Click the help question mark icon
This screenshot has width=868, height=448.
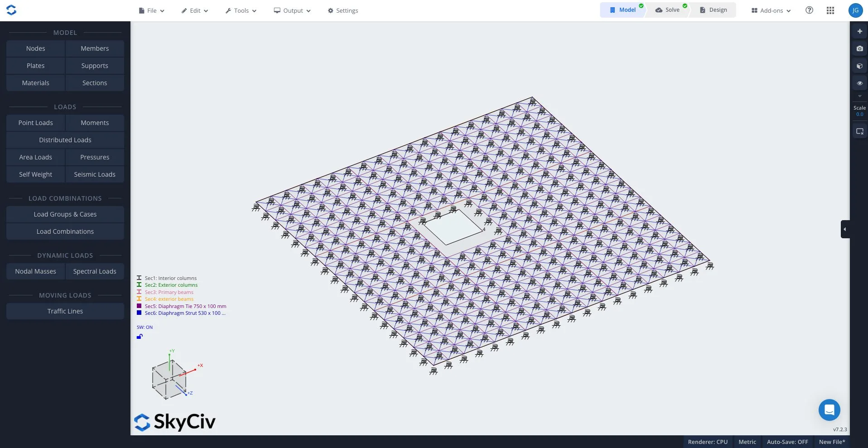click(x=809, y=10)
